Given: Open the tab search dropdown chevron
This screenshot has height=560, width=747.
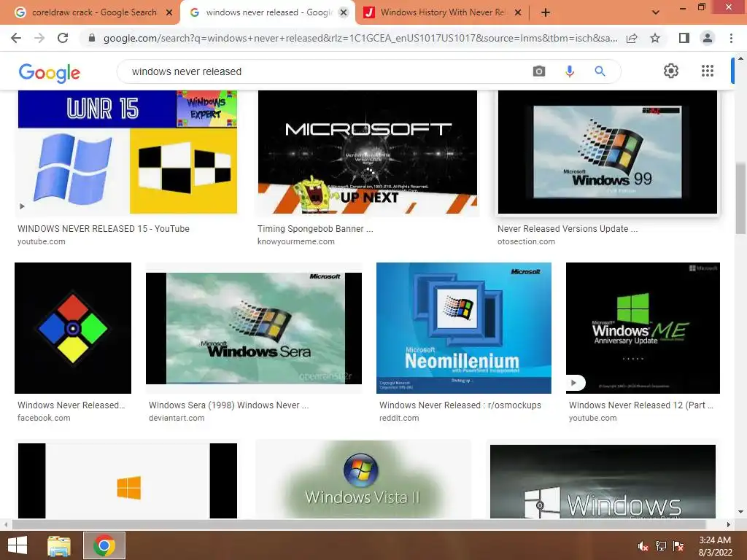Looking at the screenshot, I should [656, 12].
